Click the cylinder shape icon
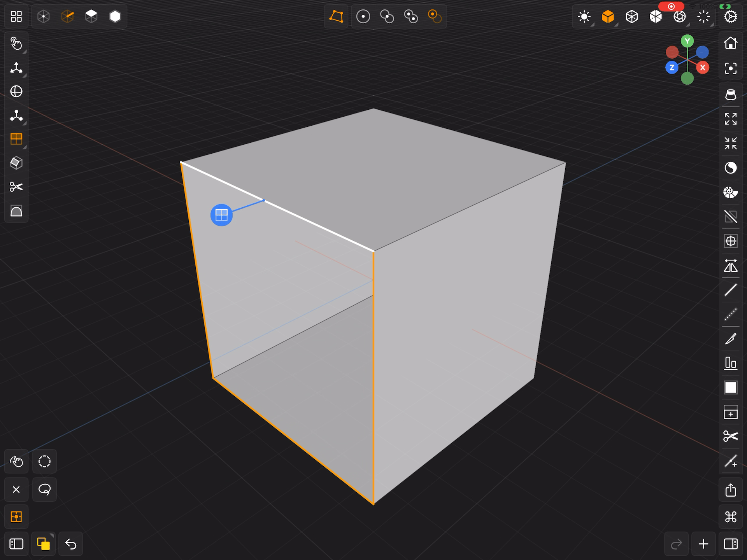 [x=731, y=94]
